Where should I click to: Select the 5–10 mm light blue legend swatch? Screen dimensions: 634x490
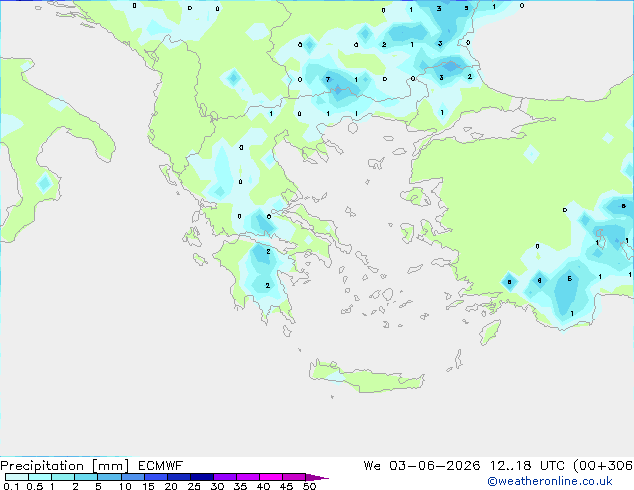click(x=109, y=477)
